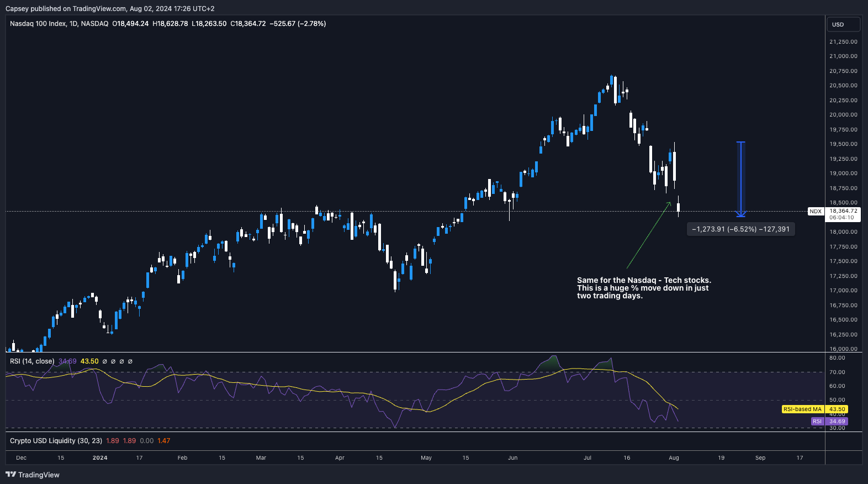Click the Capsey published on TradingView.com header
Viewport: 868px width, 484px height.
click(110, 8)
